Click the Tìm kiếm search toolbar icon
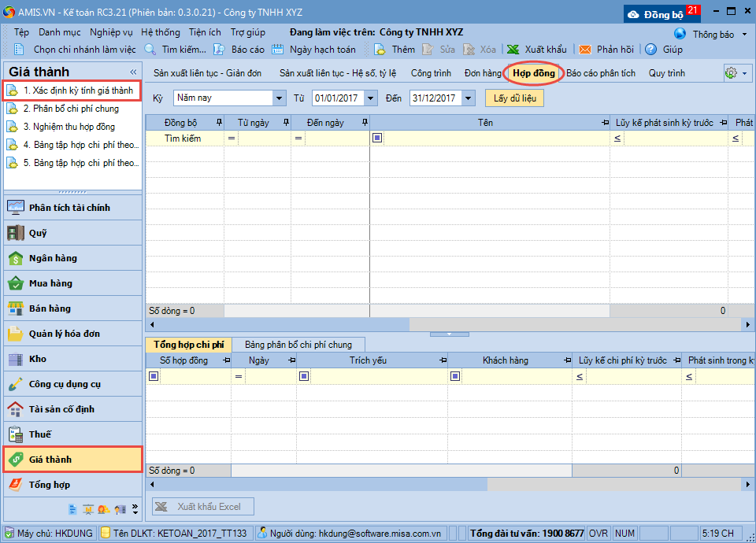The height and width of the screenshot is (543, 756). click(150, 50)
